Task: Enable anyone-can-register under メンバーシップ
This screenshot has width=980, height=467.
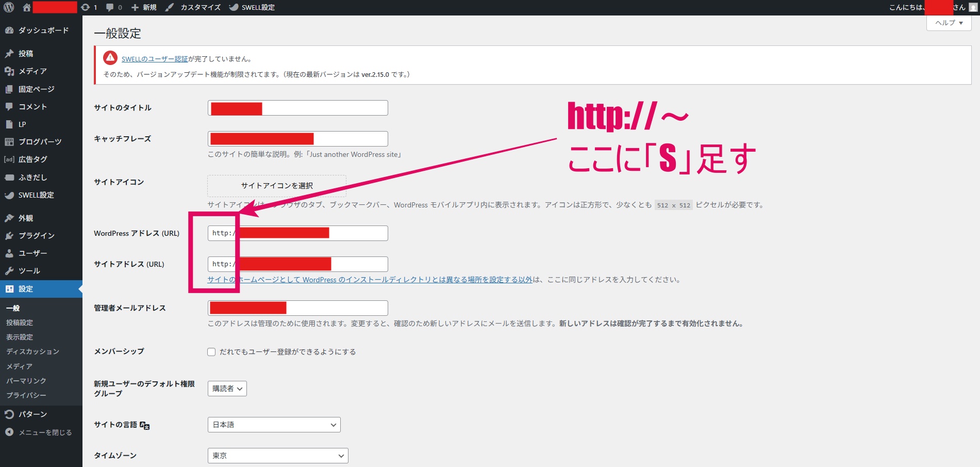Action: point(211,351)
